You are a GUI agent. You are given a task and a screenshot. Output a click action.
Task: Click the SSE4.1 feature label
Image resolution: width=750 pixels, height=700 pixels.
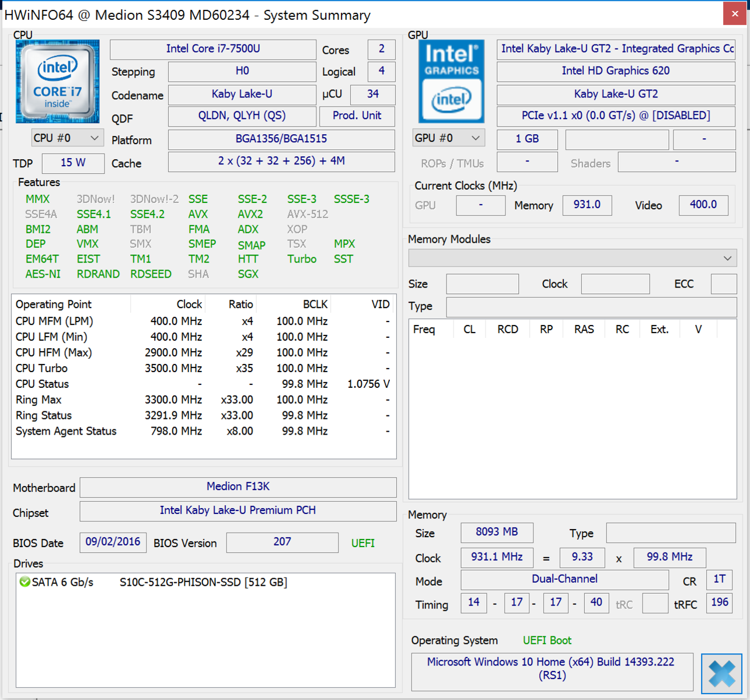coord(93,215)
